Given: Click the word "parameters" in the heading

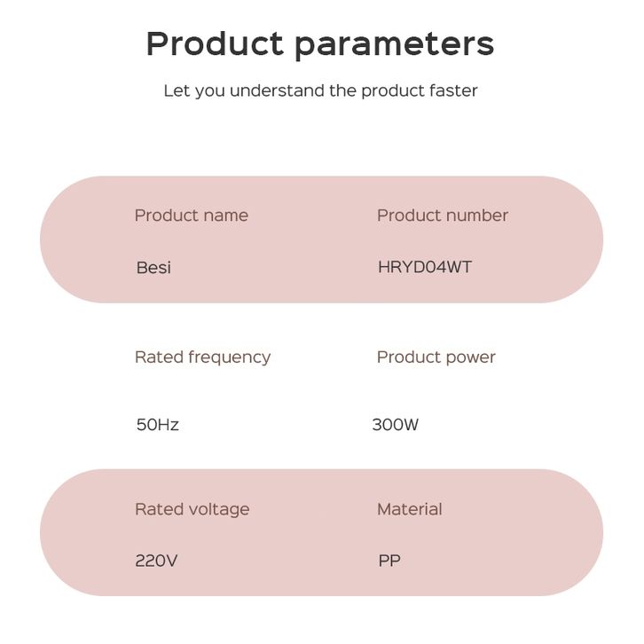Looking at the screenshot, I should 395,43.
